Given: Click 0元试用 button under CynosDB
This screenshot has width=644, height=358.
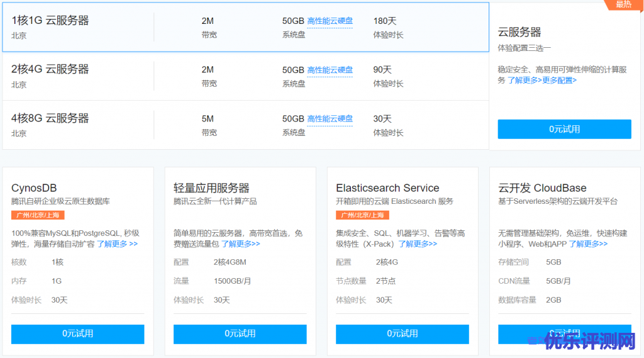Looking at the screenshot, I should tap(77, 333).
